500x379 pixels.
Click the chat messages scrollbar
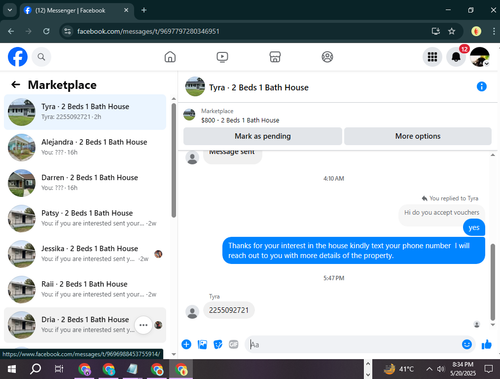[x=493, y=282]
